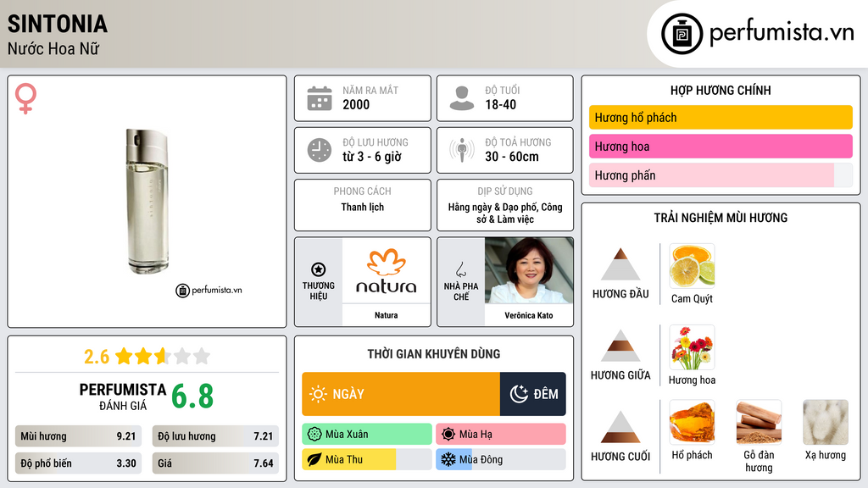Click the Mùa Thu season bar
This screenshot has width=868, height=488.
367,459
